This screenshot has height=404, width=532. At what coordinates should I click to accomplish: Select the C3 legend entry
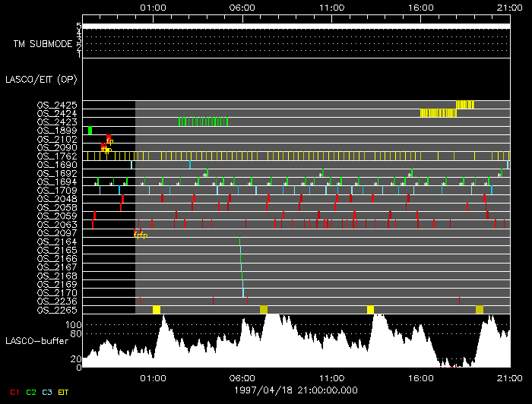click(48, 392)
